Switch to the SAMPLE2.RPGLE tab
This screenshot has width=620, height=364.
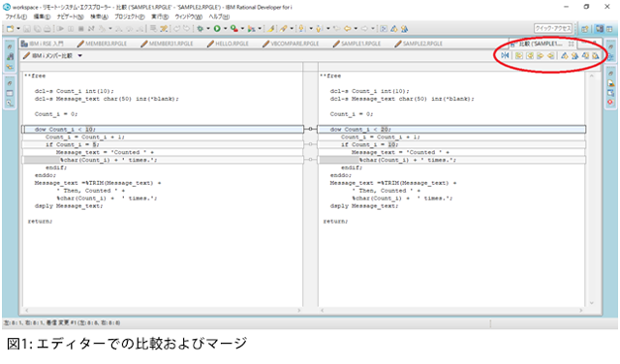[x=418, y=44]
